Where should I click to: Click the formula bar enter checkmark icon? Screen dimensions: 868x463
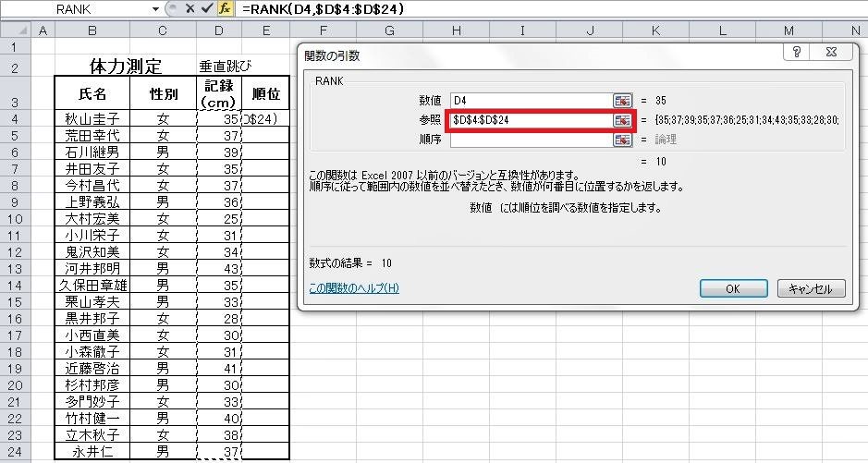click(x=207, y=8)
